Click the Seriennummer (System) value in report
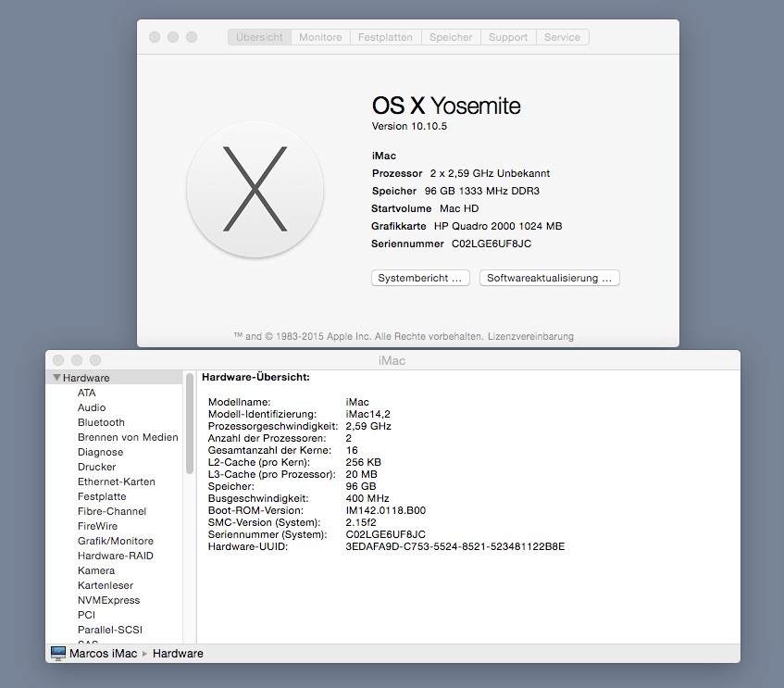This screenshot has height=688, width=784. (385, 534)
